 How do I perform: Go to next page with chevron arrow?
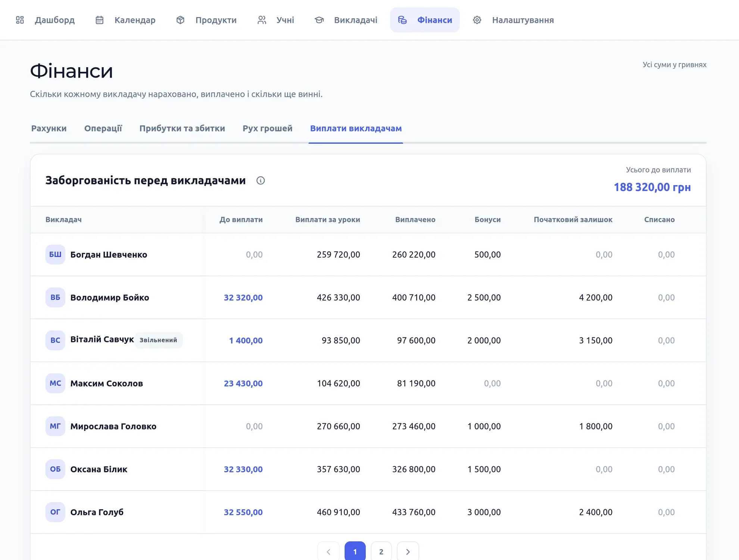[x=408, y=551]
